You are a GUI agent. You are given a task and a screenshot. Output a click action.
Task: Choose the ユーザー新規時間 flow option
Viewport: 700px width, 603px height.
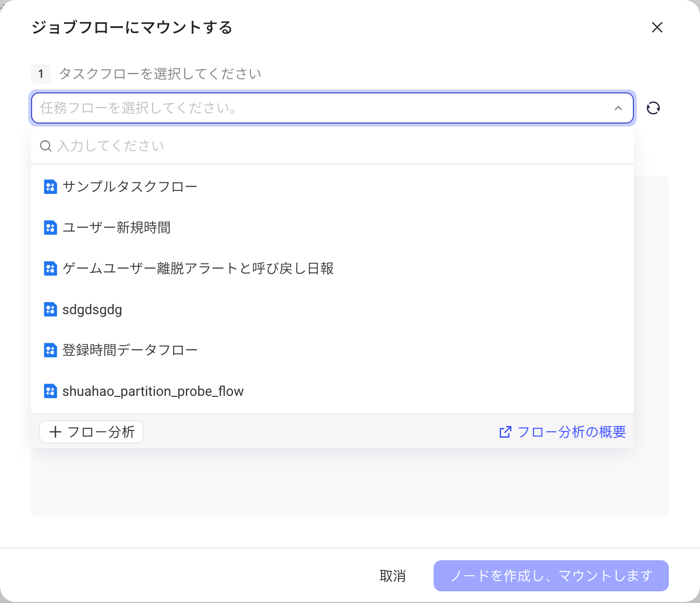332,228
